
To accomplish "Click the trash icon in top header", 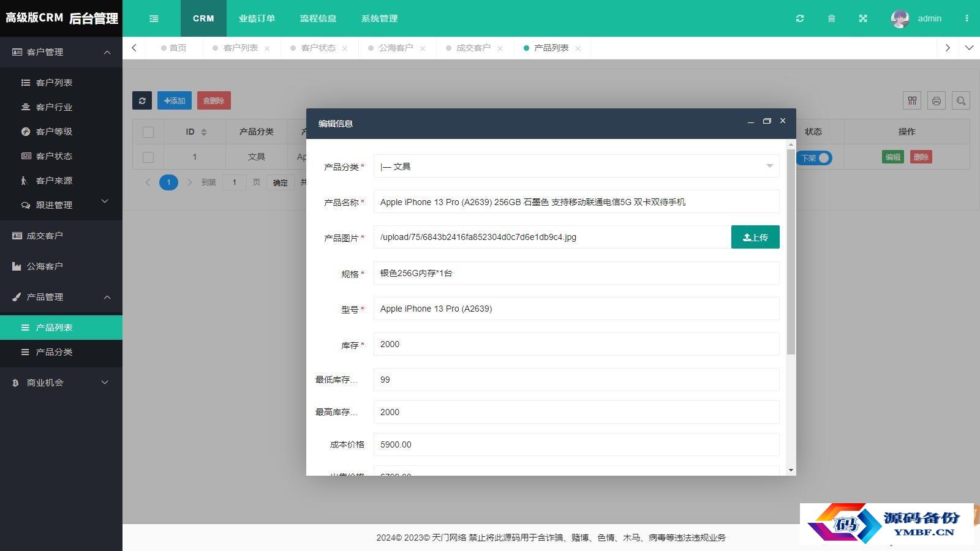I will [x=831, y=18].
